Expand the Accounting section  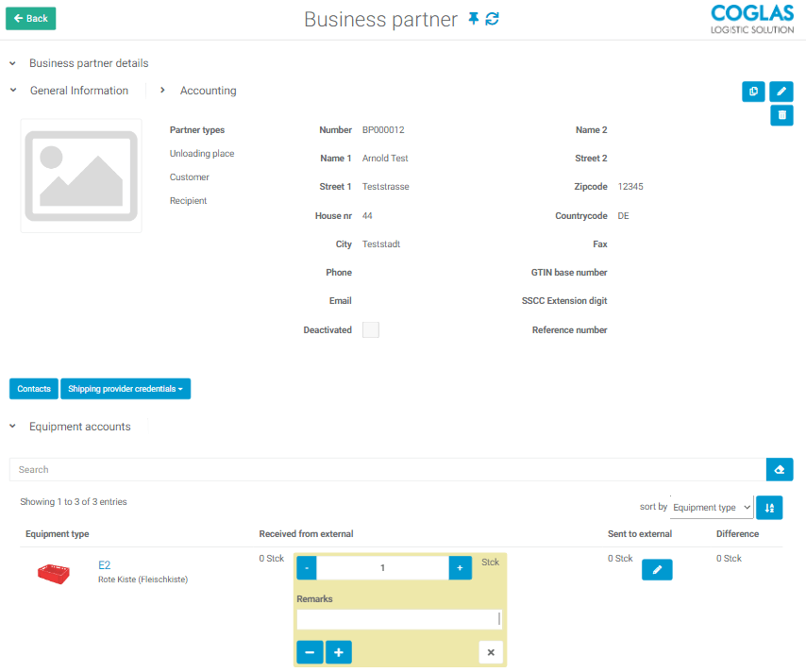(x=162, y=91)
